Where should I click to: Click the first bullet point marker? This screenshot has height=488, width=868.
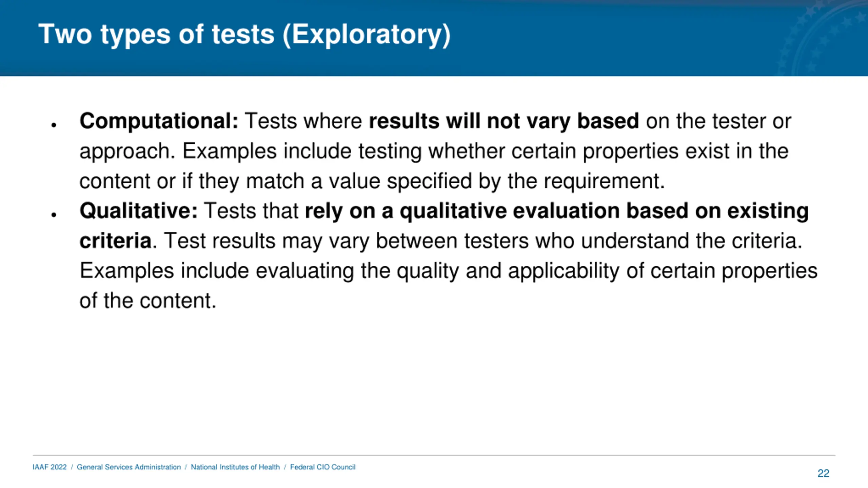54,125
